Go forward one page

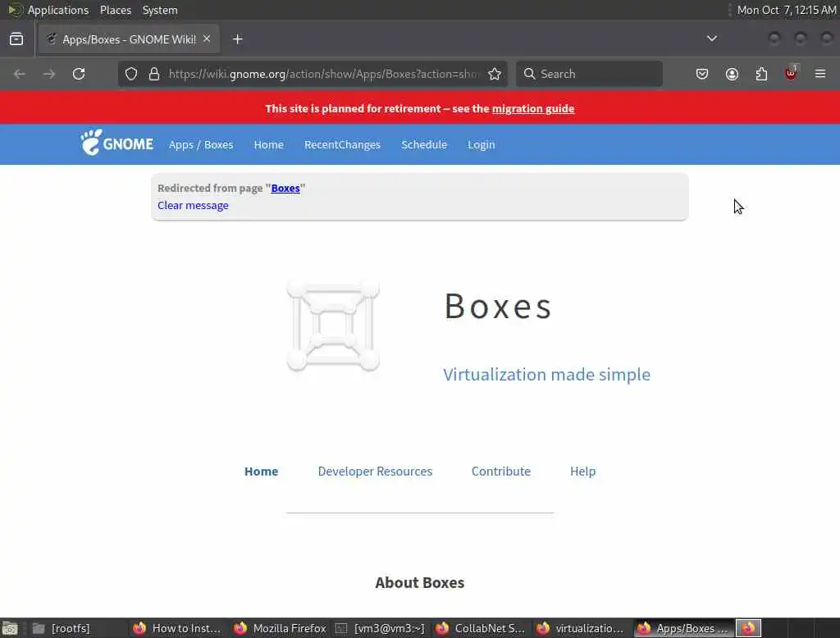49,74
